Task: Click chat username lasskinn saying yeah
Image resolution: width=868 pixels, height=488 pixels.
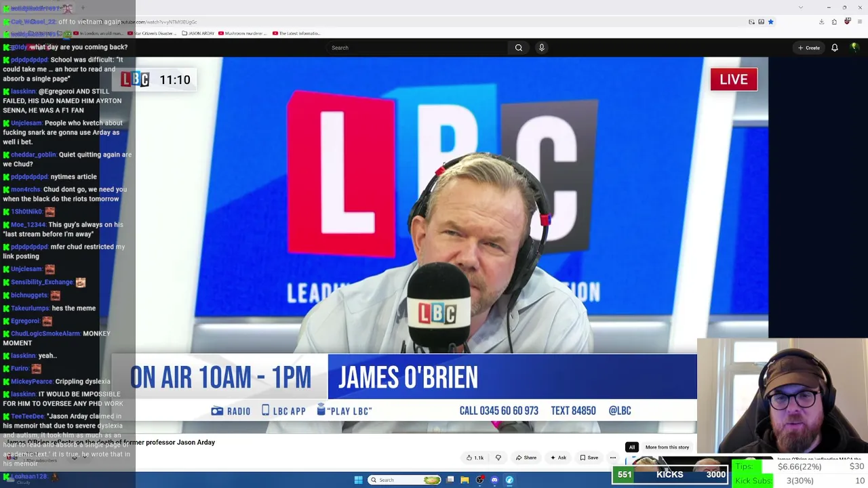Action: click(x=23, y=356)
